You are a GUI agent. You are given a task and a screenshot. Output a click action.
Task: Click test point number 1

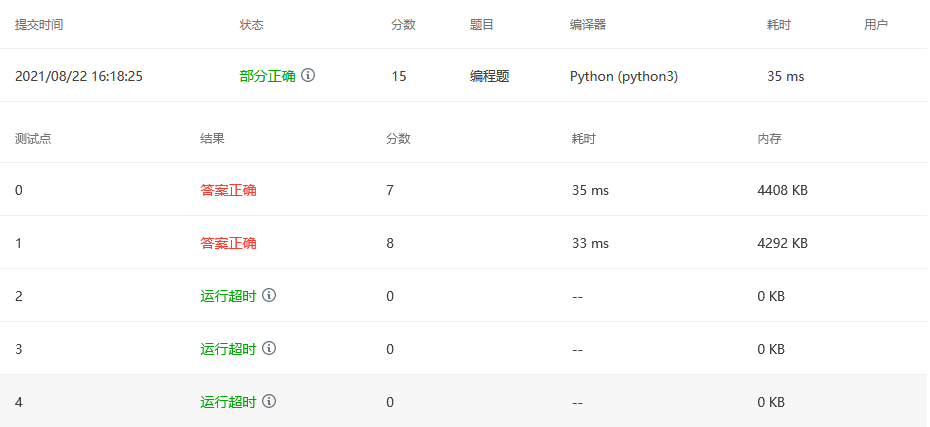click(18, 243)
